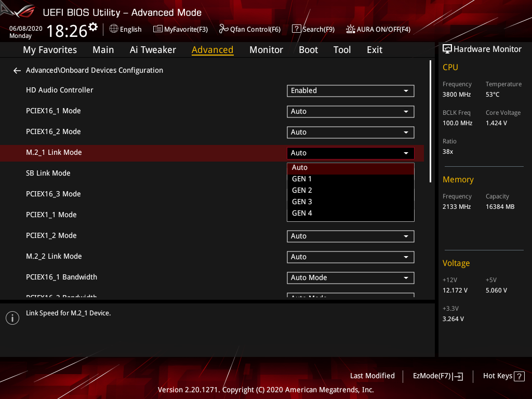532x399 pixels.
Task: Toggle AURA ON/OFF(F4)
Action: pos(378,29)
